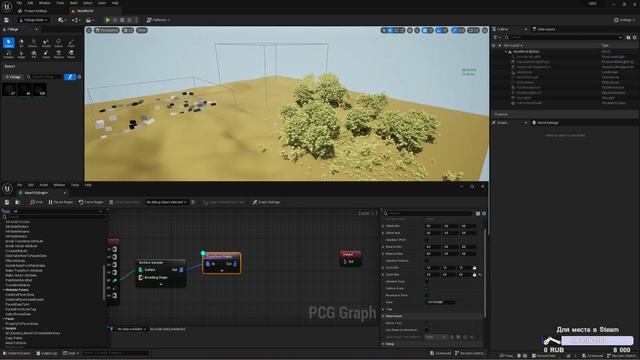Open the main editor Build menu
The height and width of the screenshot is (360, 640).
73,3
